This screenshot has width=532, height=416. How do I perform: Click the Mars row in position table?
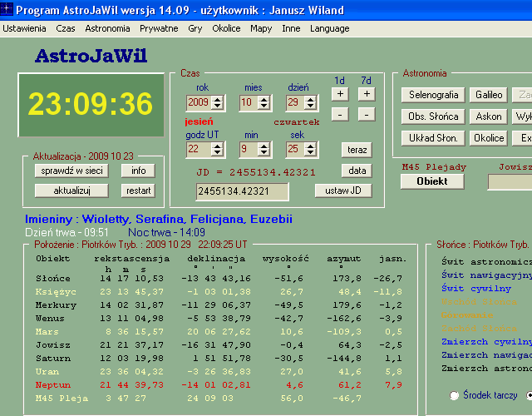tap(219, 332)
